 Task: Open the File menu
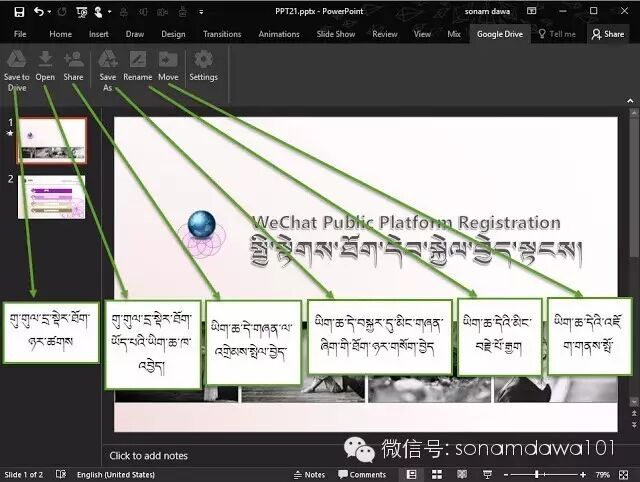coord(20,34)
